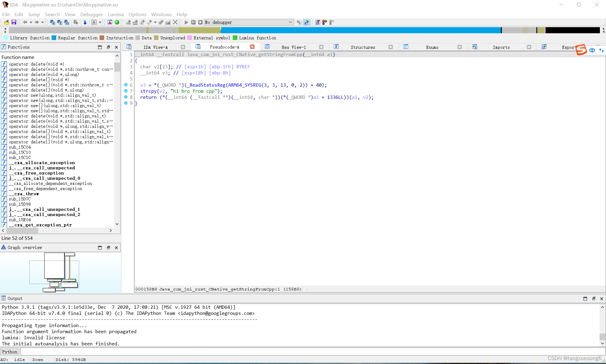This screenshot has width=606, height=364.
Task: Click the Functions list horizontal scrollbar right arrow
Action: click(111, 231)
